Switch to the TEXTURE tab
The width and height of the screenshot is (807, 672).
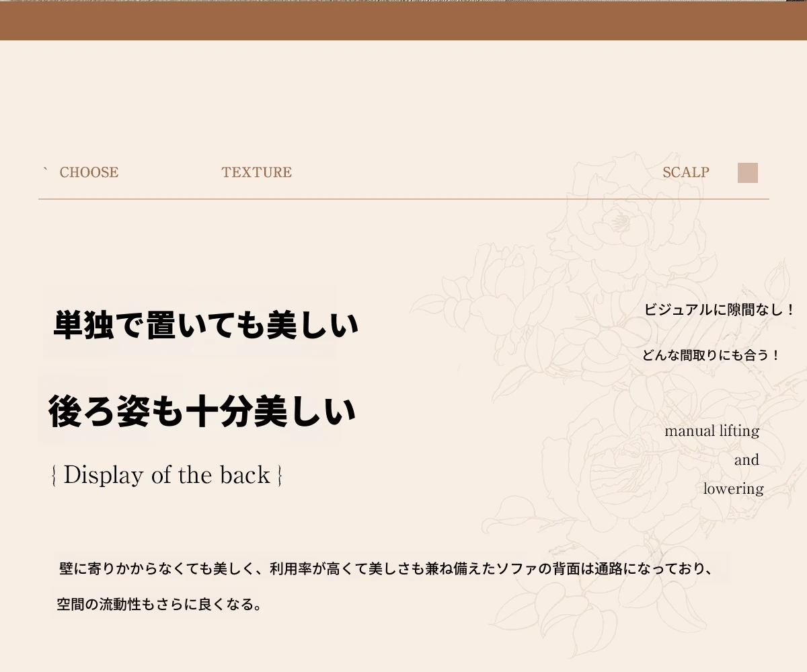point(256,173)
